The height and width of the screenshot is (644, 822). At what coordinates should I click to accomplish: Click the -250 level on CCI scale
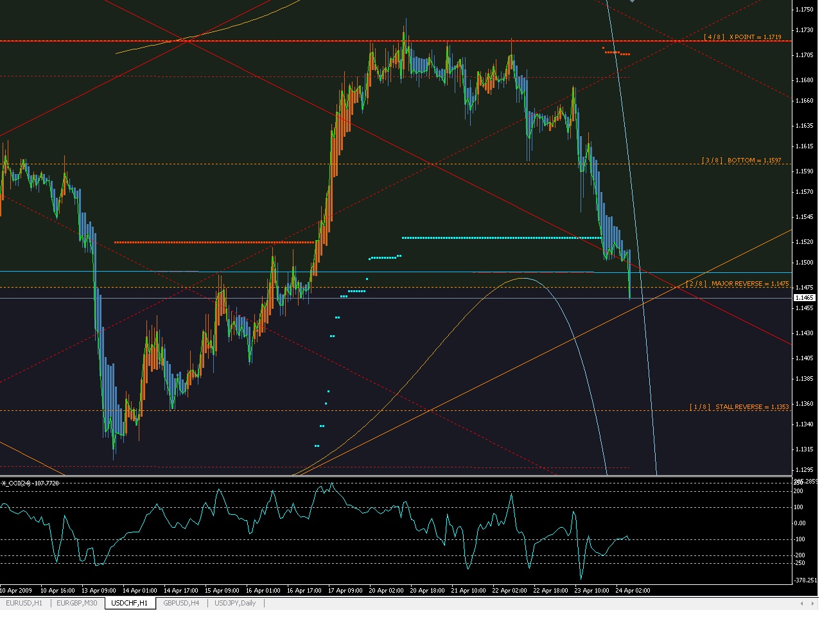point(800,563)
